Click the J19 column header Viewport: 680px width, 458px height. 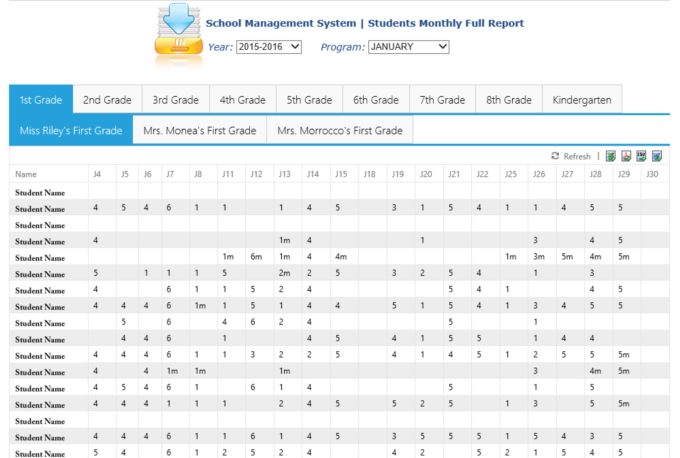coord(398,174)
